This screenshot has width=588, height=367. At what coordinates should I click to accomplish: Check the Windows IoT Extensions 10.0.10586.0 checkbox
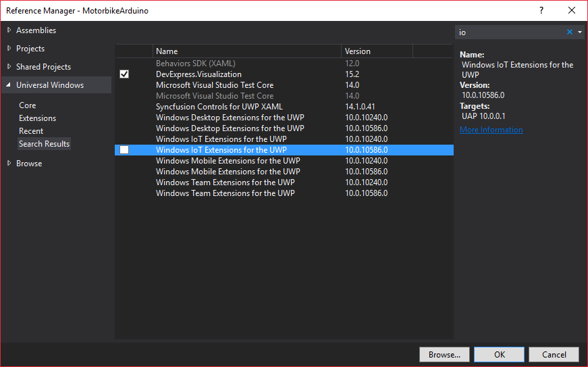click(x=124, y=150)
